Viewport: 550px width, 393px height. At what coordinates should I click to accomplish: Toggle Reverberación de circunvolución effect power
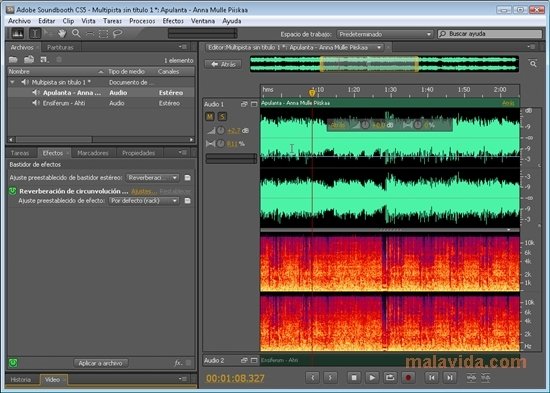[x=13, y=191]
